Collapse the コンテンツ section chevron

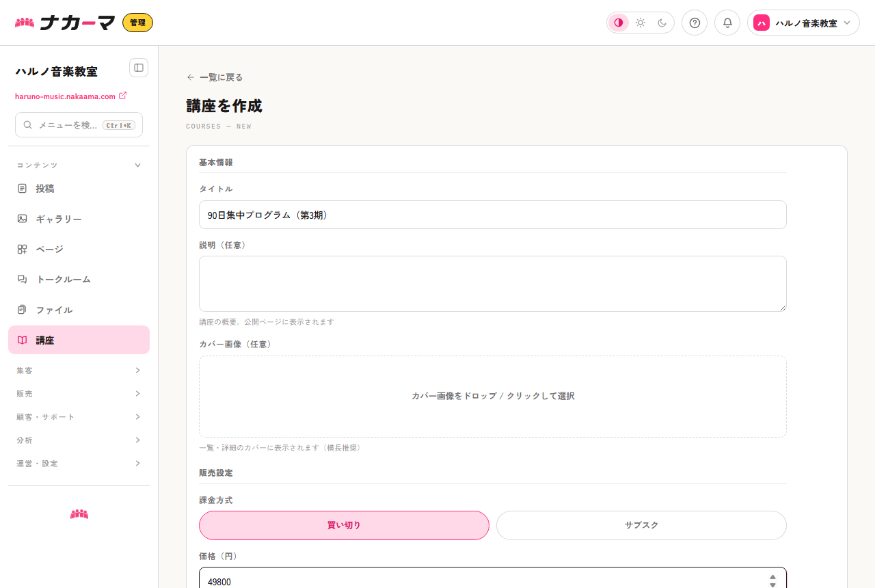click(137, 165)
